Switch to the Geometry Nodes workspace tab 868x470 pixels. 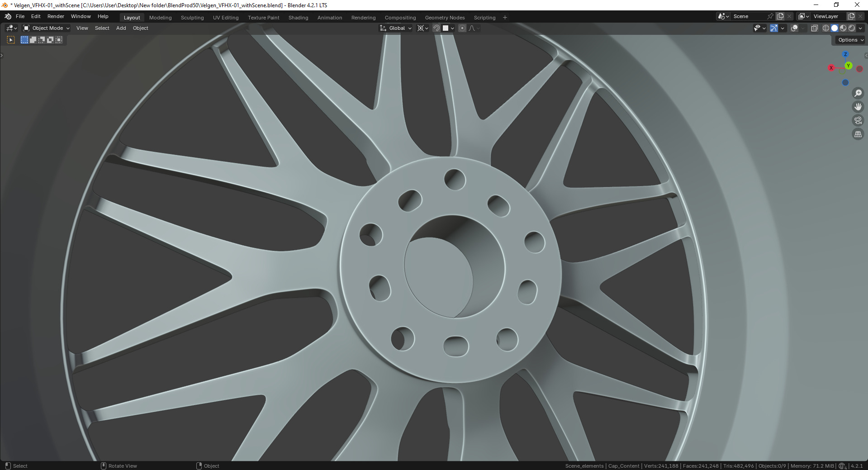tap(445, 18)
